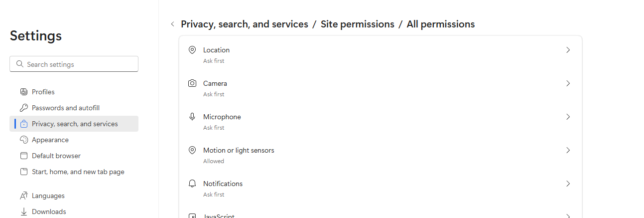Click Privacy, search, and services breadcrumb

pos(244,24)
